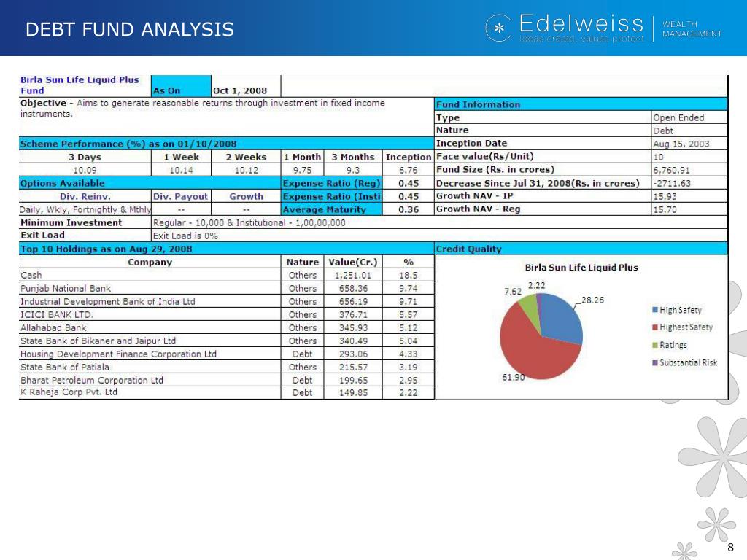Click the 'Birla Sun Life Liquid Plus Fund' title
This screenshot has width=747, height=560.
80,85
